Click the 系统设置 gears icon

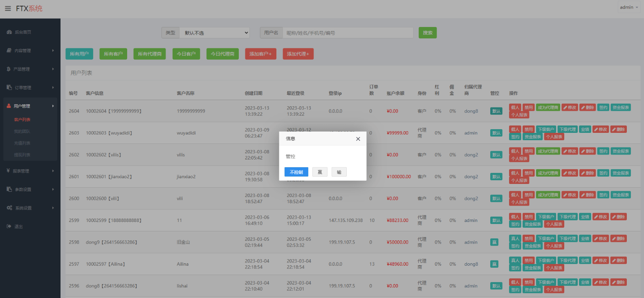[x=9, y=208]
